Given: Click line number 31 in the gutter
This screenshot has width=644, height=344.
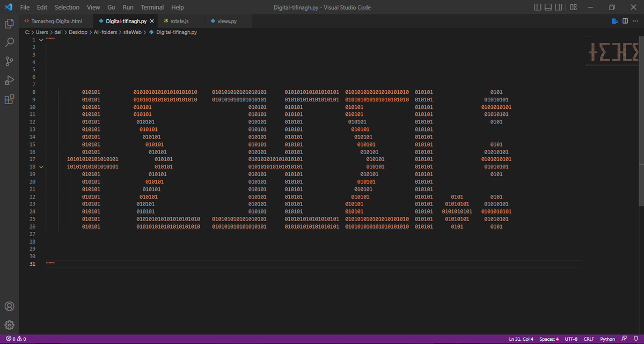Looking at the screenshot, I should click(32, 264).
